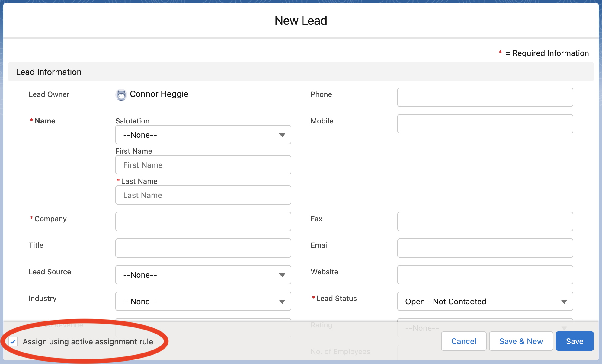602x364 pixels.
Task: Click into the Email field
Action: 485,248
